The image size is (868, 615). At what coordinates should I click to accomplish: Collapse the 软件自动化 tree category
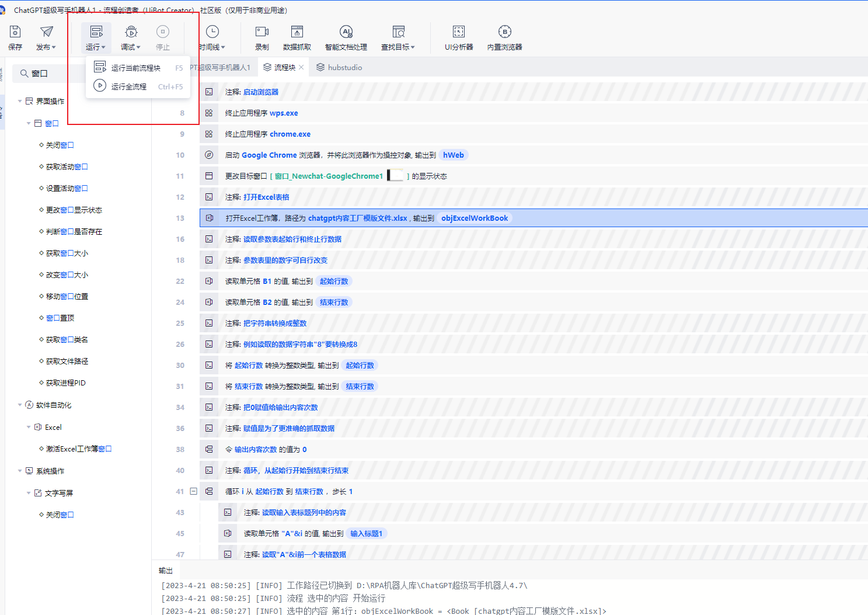coord(20,405)
